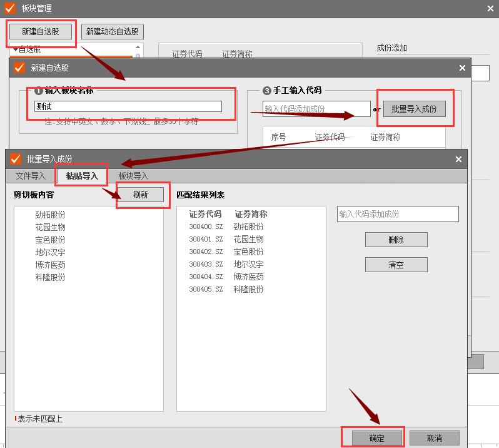Confirm import with the 确定 button
Viewport: 499px width, 448px height.
[377, 438]
